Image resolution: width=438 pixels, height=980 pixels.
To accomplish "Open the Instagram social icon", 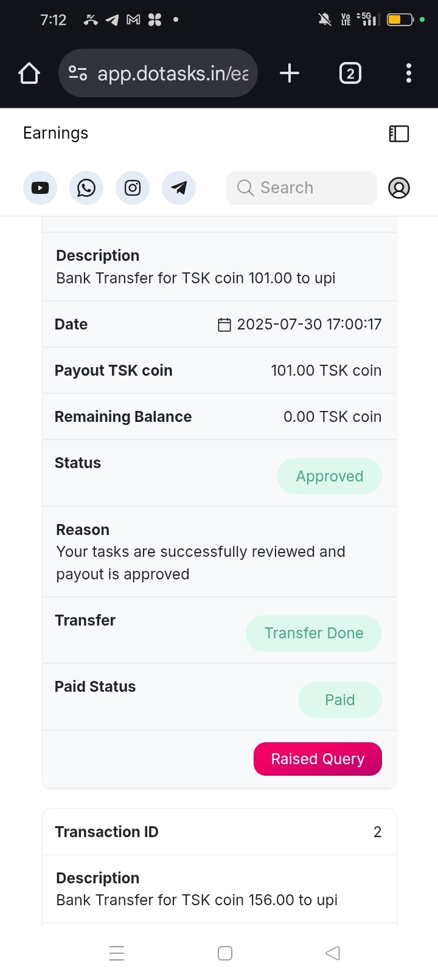I will click(x=133, y=188).
